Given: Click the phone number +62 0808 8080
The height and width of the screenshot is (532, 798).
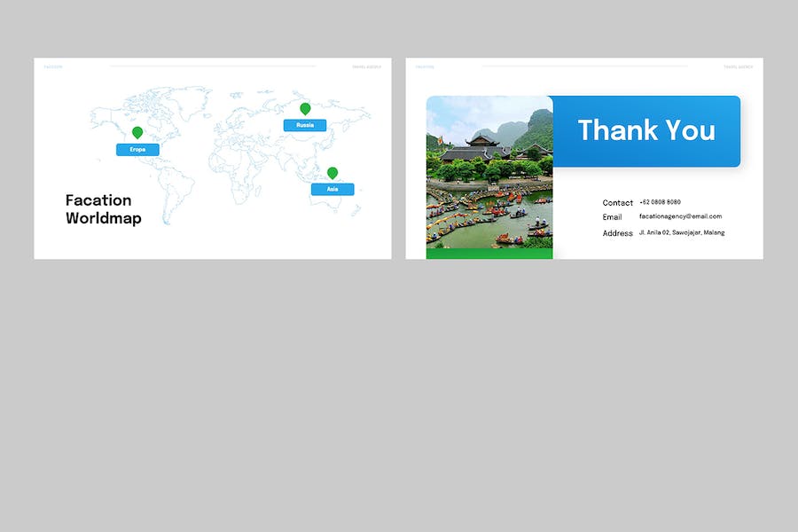Looking at the screenshot, I should point(660,202).
